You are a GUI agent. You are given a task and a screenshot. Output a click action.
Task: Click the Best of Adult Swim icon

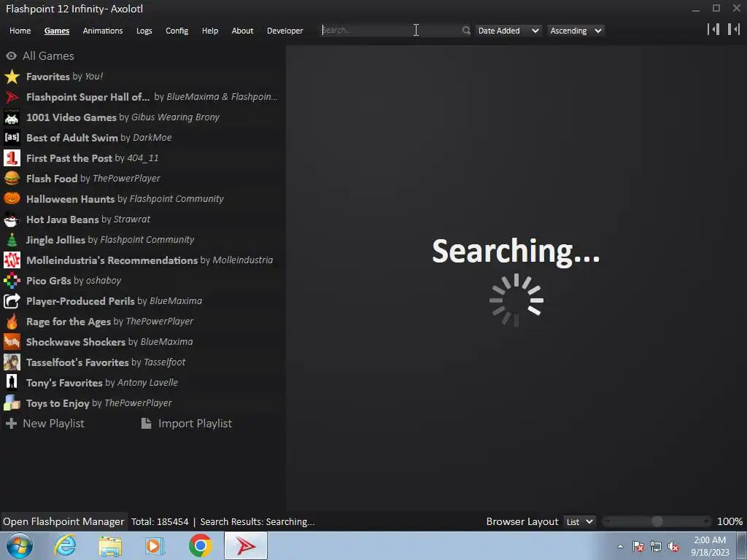[x=12, y=138]
